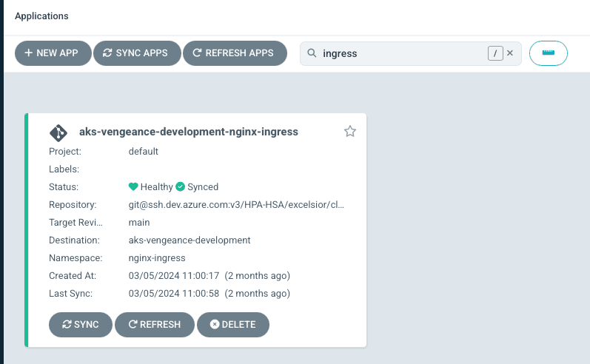Click the teal icon button beside the search bar
Screen dimensions: 590x364
coord(549,53)
